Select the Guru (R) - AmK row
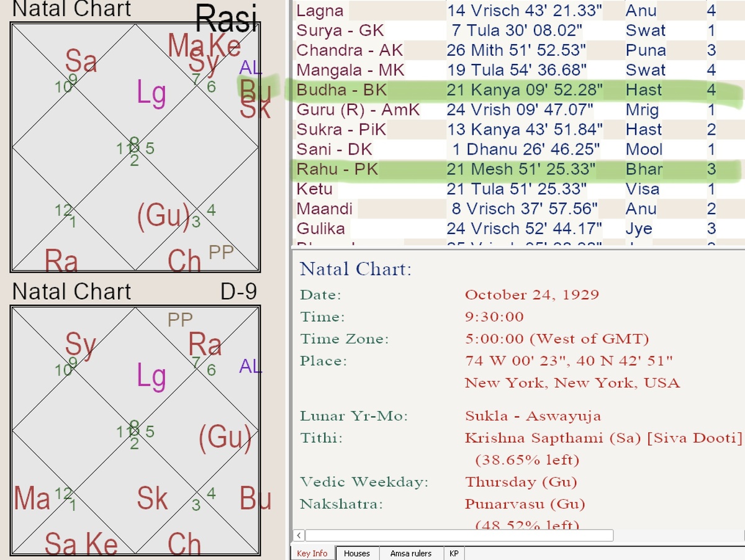 (518, 110)
